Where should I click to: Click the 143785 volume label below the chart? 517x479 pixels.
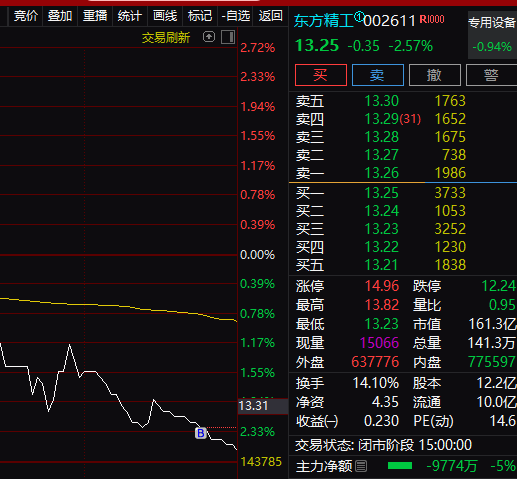point(261,462)
